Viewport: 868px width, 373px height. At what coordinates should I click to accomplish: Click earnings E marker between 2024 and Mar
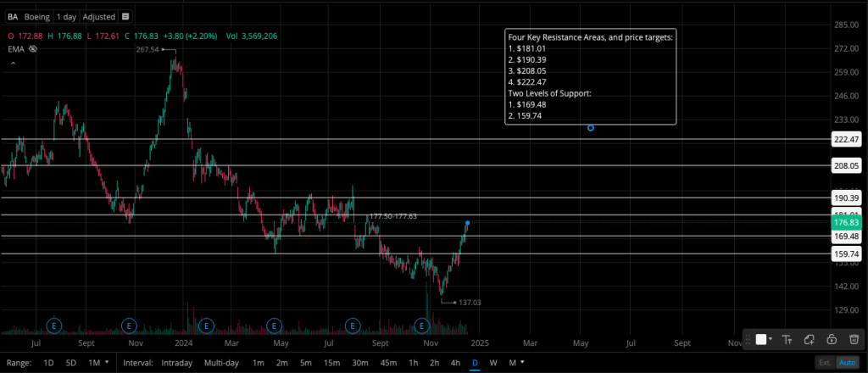tap(206, 326)
